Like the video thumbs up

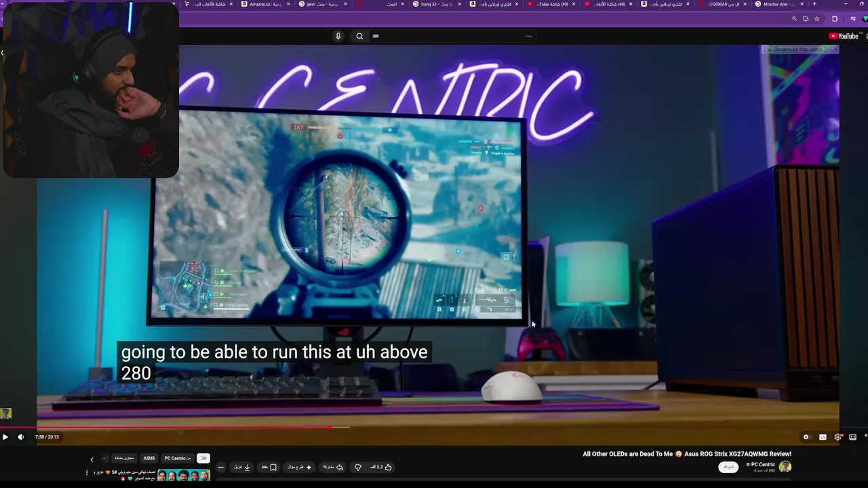[x=380, y=467]
